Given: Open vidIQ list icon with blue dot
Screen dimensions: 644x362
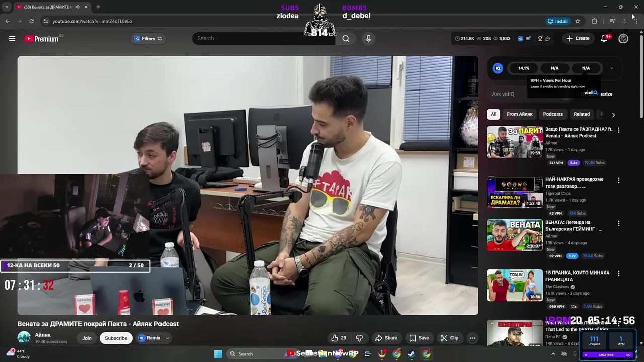Looking at the screenshot, I should click(528, 39).
